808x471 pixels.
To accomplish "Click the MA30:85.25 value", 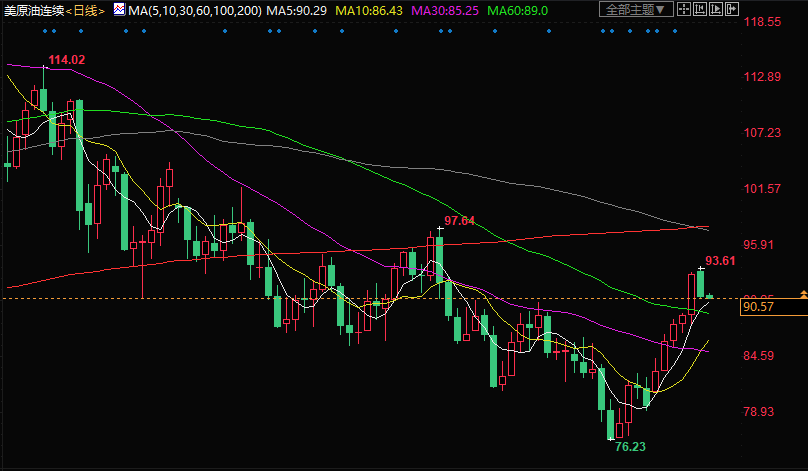I will (445, 10).
